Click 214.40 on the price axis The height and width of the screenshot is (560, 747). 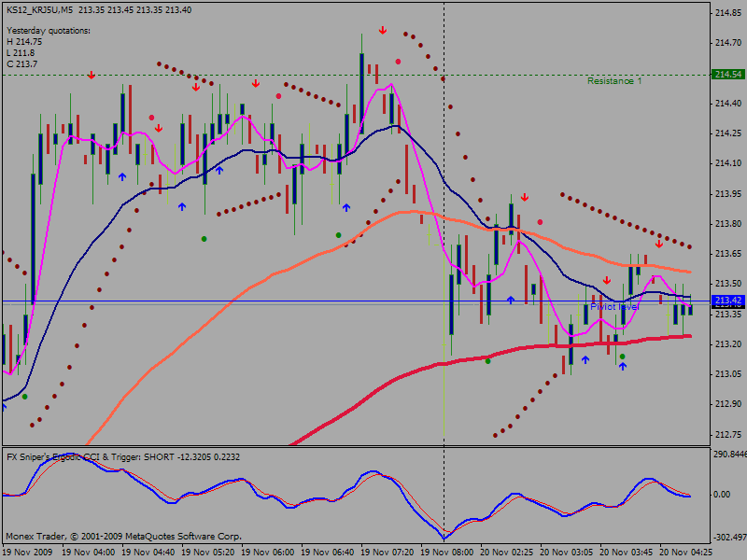click(728, 104)
